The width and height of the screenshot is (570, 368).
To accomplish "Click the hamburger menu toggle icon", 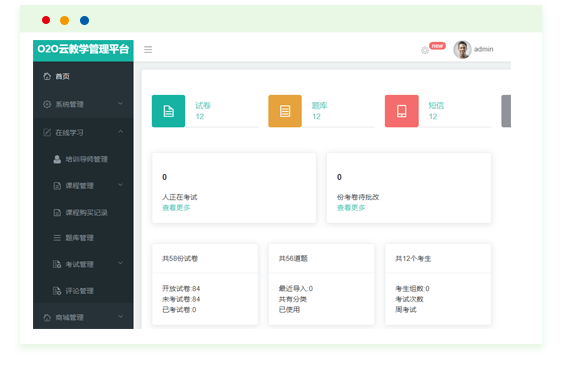I will pos(148,49).
